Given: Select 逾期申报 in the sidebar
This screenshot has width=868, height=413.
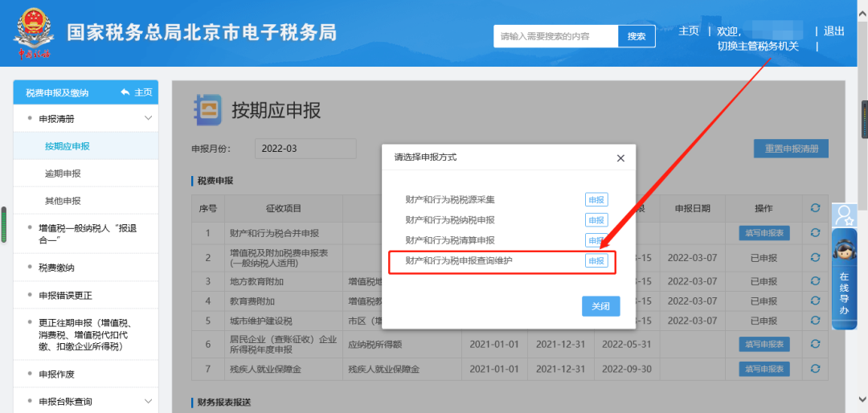Looking at the screenshot, I should pyautogui.click(x=63, y=174).
